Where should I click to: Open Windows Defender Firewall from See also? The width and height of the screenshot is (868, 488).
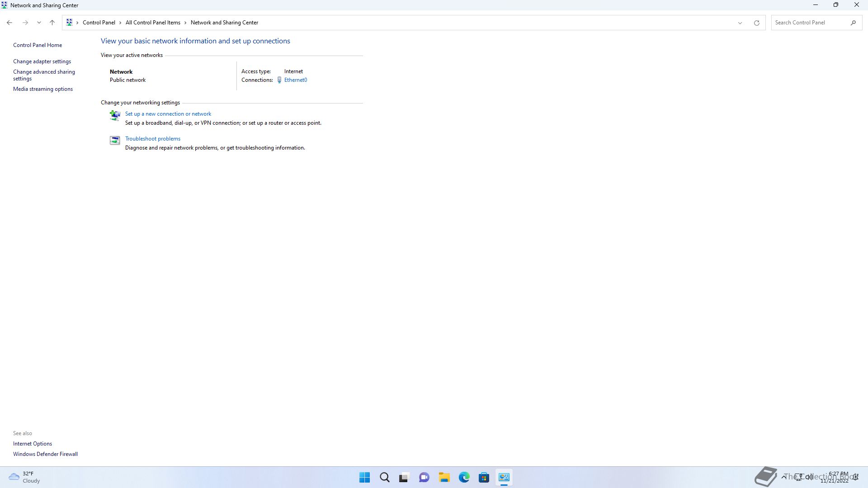pos(45,454)
